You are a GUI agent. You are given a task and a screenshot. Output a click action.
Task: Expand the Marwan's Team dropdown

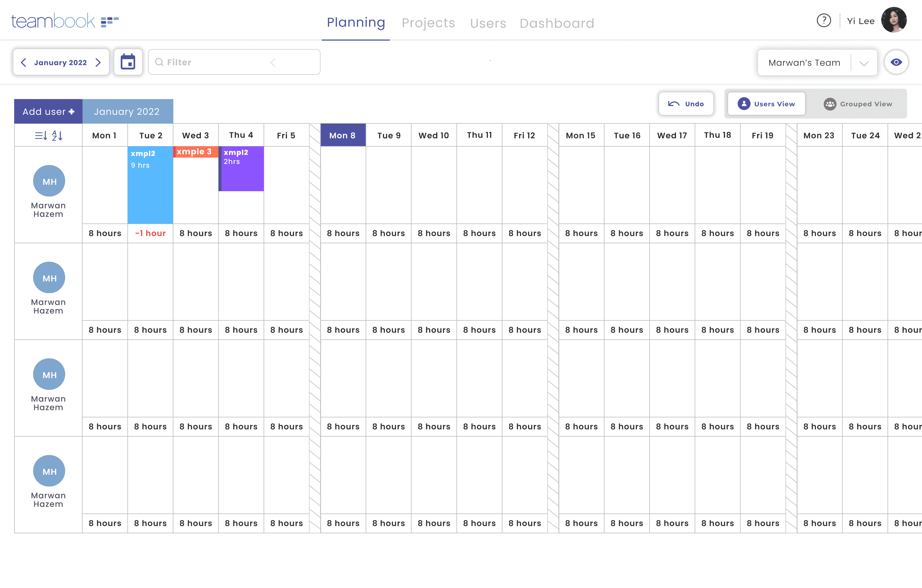tap(864, 63)
